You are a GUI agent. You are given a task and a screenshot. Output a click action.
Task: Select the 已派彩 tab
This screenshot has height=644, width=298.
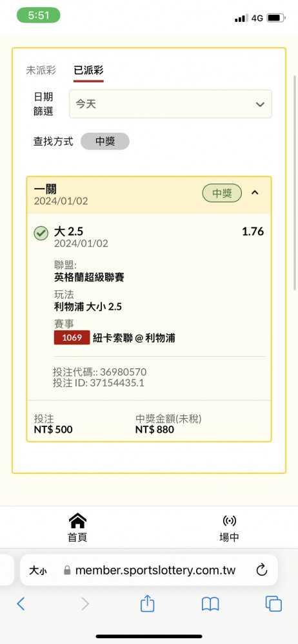point(88,70)
